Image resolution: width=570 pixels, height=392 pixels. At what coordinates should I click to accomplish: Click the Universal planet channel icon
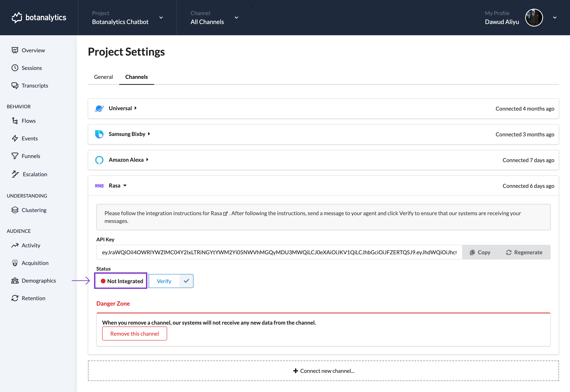99,108
